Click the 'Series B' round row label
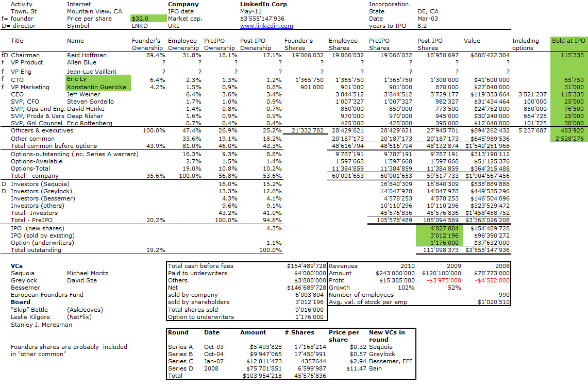 180,354
